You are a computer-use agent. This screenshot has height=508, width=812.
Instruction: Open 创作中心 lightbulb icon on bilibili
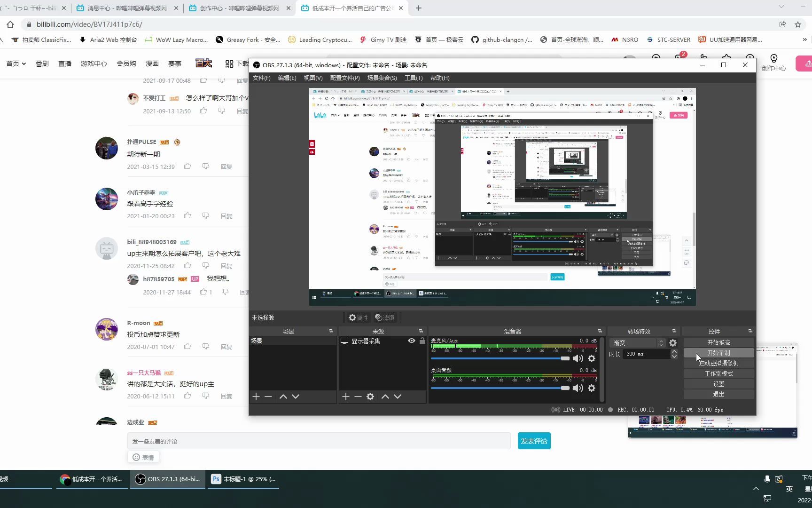tap(773, 58)
